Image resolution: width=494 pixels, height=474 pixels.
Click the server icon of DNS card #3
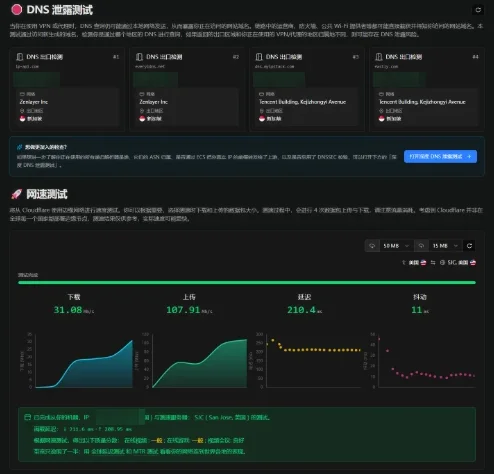pos(259,57)
